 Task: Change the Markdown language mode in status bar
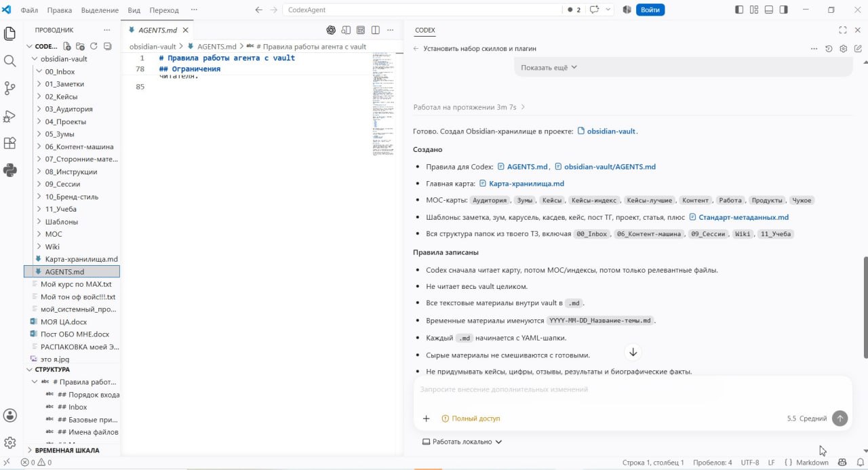(812, 463)
